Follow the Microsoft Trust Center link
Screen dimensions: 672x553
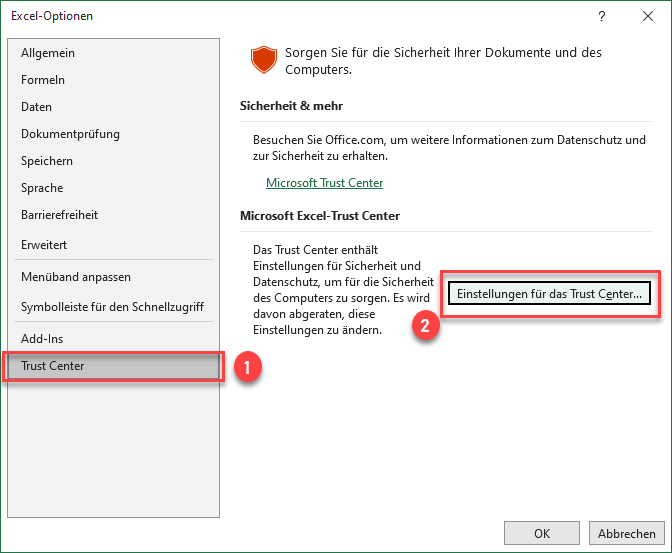tap(324, 183)
